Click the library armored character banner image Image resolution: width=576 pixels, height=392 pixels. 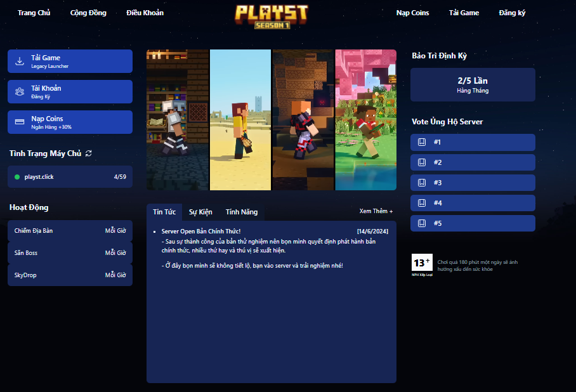[178, 120]
